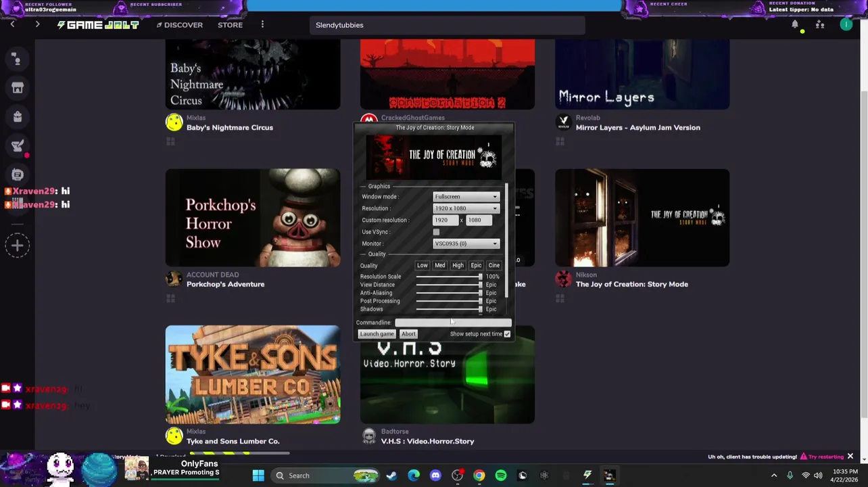The width and height of the screenshot is (868, 487).
Task: Click the Commandline input field
Action: click(x=453, y=323)
